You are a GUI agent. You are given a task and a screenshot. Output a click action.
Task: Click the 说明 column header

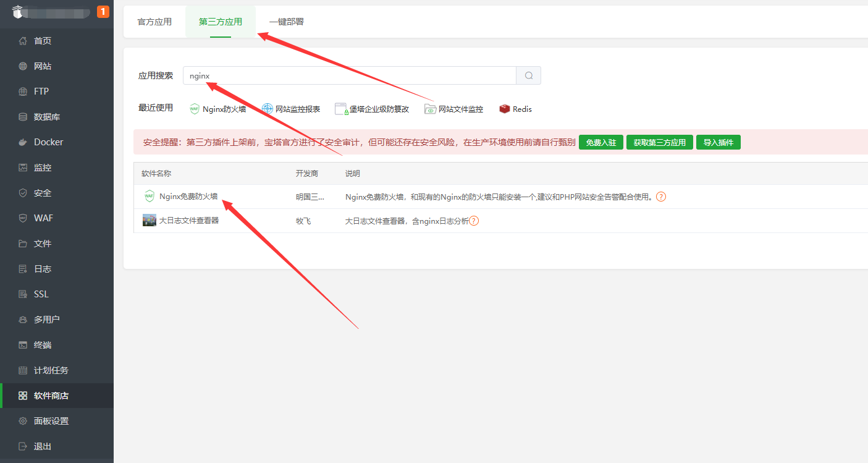click(353, 174)
